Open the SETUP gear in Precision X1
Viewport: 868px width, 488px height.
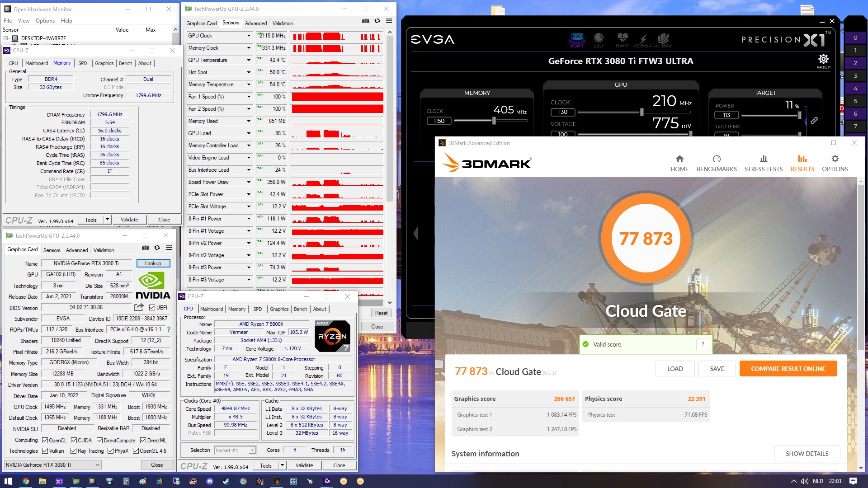pos(823,61)
